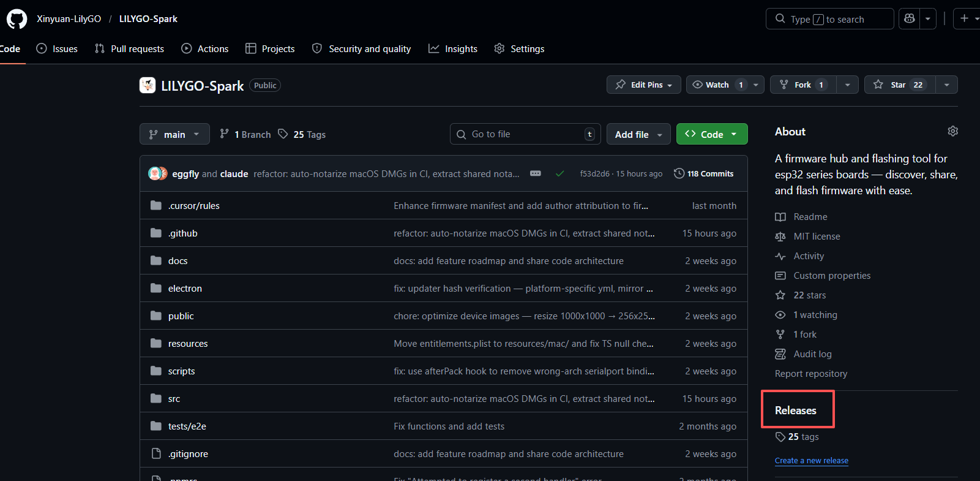Open the Issues tab
Image resolution: width=980 pixels, height=481 pixels.
[57, 48]
